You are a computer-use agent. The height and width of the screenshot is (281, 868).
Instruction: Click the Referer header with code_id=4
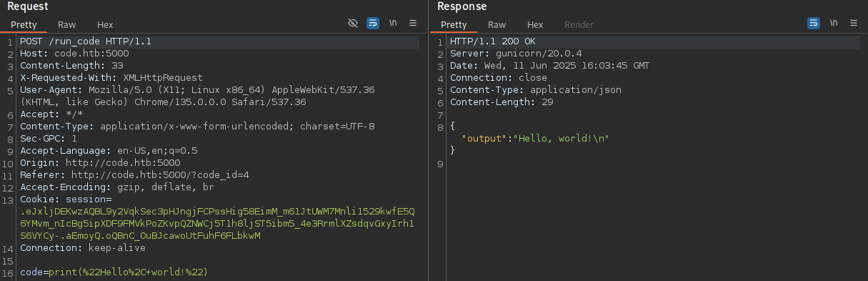click(x=134, y=175)
